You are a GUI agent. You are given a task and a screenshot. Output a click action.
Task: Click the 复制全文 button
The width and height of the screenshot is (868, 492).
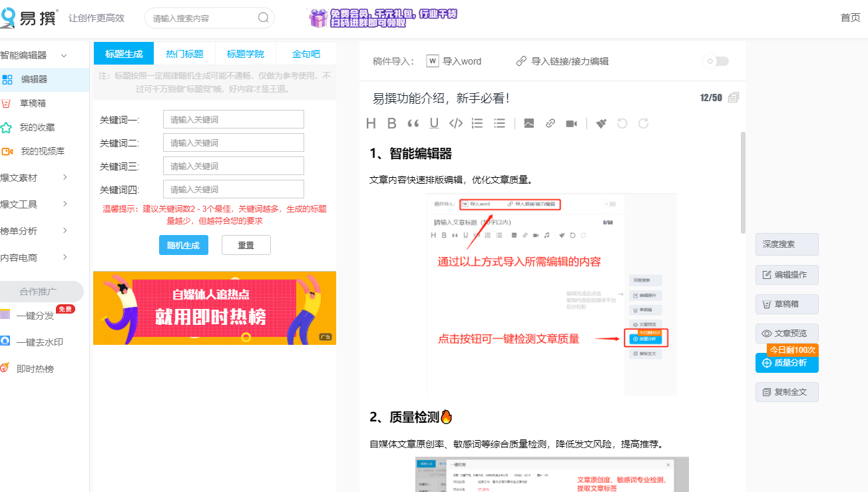(x=787, y=392)
